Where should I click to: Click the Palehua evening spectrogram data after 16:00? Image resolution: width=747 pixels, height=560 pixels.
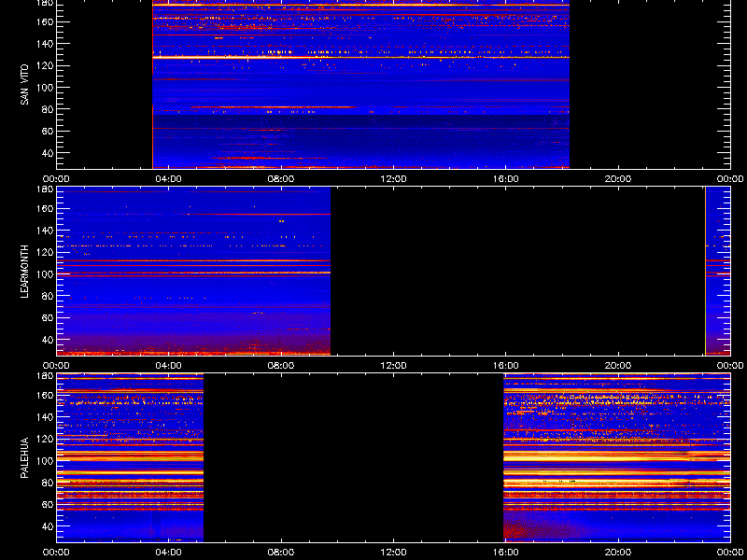617,457
